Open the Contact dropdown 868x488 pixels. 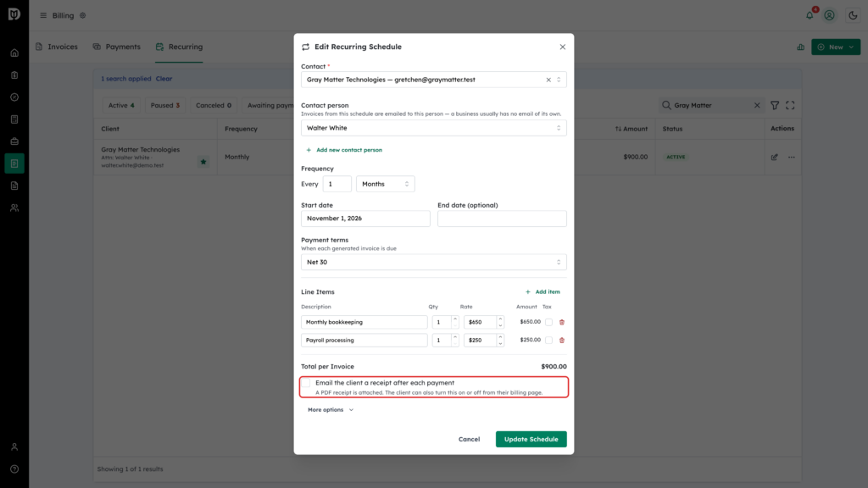tap(433, 80)
